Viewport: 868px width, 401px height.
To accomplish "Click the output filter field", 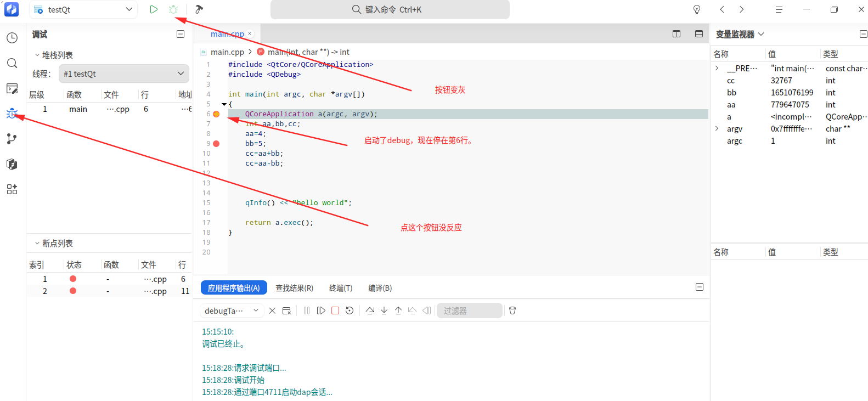I will tap(470, 310).
